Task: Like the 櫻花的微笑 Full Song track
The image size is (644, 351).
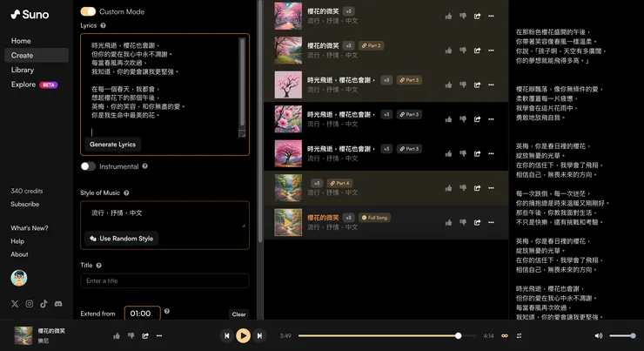Action: click(448, 222)
